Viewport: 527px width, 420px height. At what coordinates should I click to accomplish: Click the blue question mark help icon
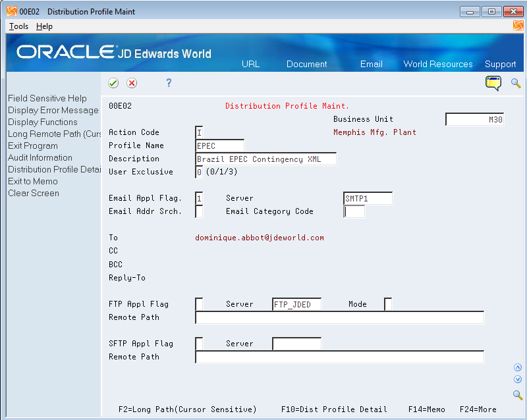169,83
